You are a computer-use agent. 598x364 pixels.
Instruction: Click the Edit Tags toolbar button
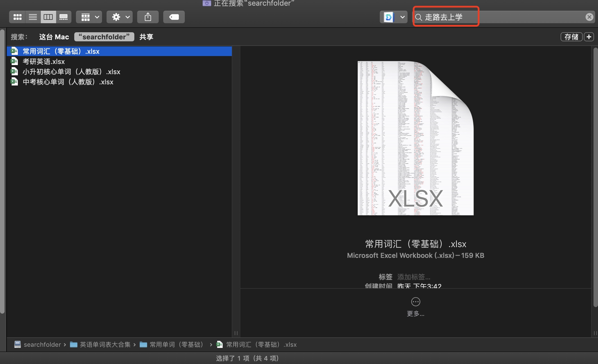[x=174, y=17]
